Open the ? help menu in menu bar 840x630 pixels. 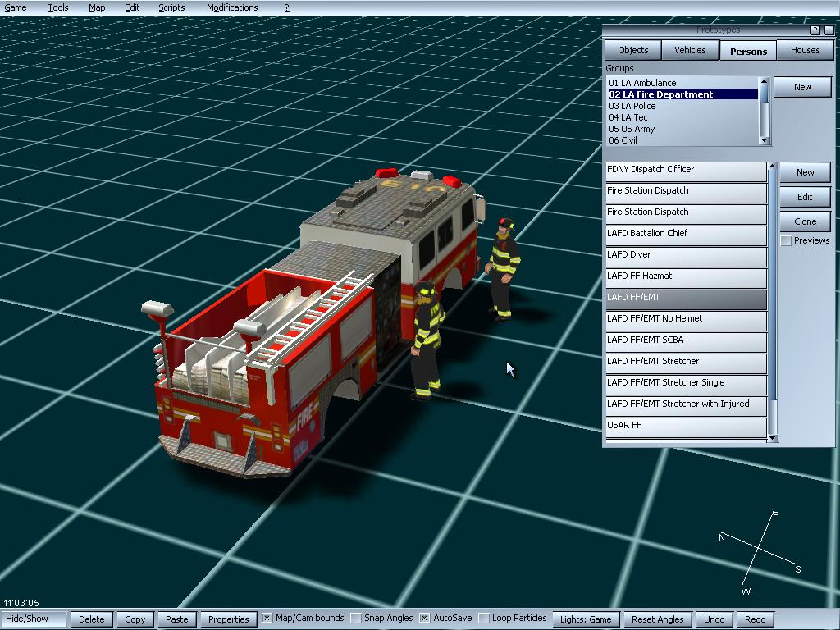pyautogui.click(x=287, y=7)
